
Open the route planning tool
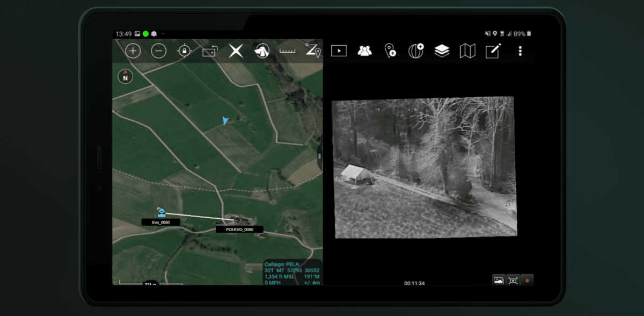(313, 51)
